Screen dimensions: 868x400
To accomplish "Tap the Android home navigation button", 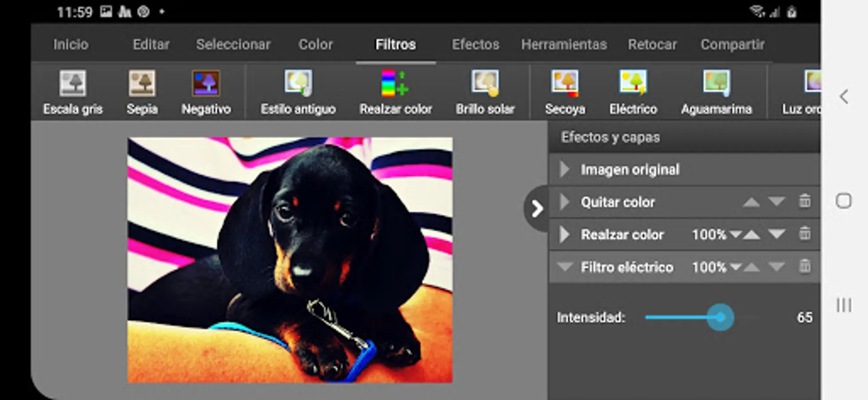I will click(844, 201).
